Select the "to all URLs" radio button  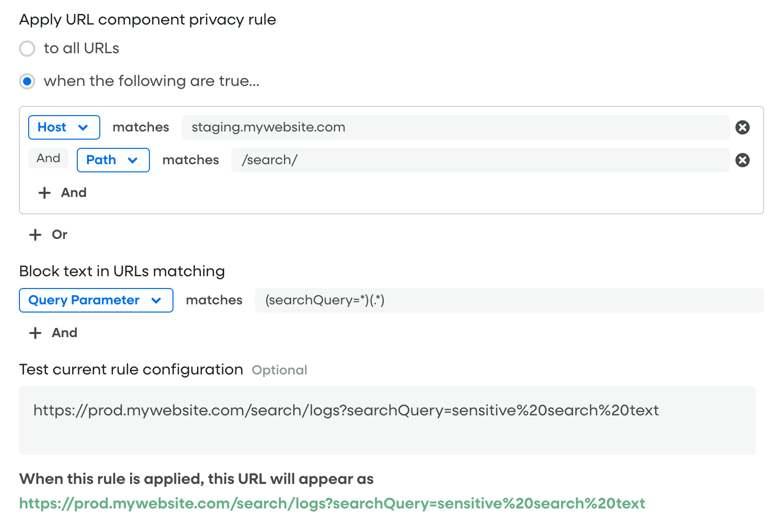(27, 49)
